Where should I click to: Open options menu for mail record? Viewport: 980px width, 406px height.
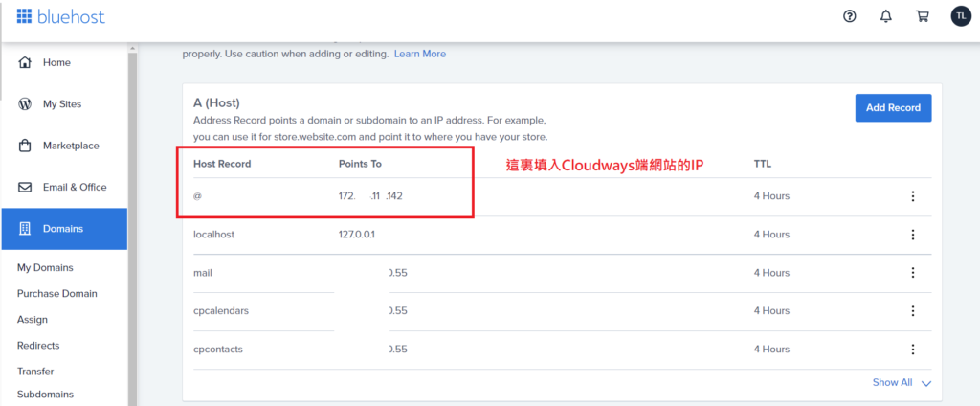point(912,273)
